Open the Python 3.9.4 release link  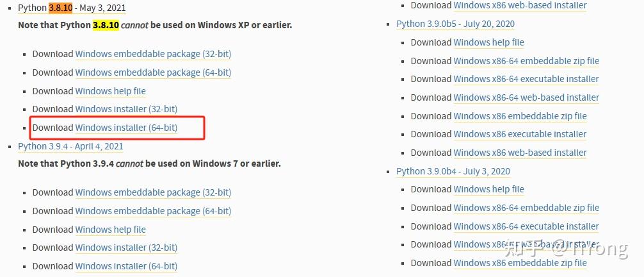(70, 146)
